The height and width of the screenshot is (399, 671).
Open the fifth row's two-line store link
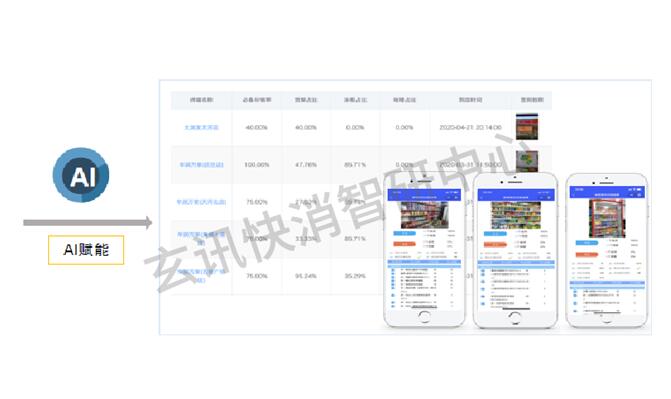201,276
